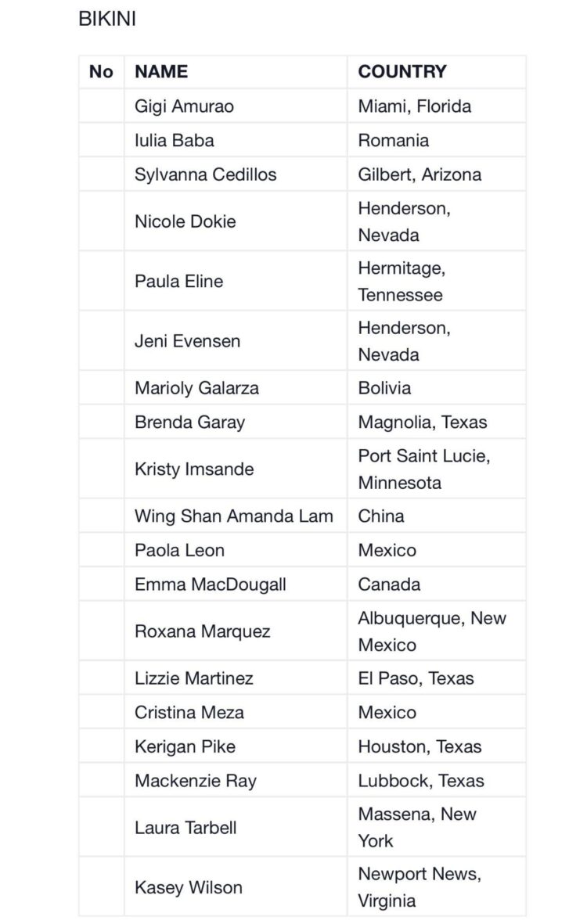The width and height of the screenshot is (587, 924).
Task: Click the Gigi Amurao name cell
Action: [x=184, y=106]
